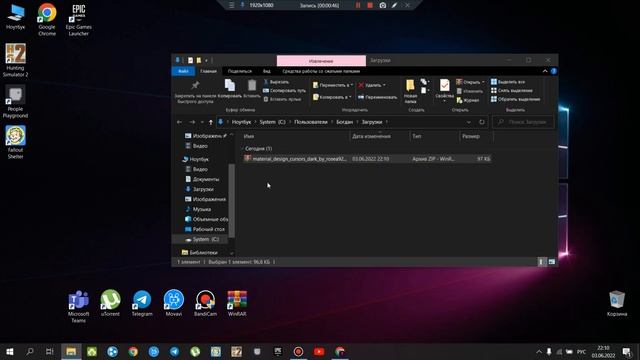Viewport: 640px width, 360px height.
Task: Click the taskbar Search magnifier icon
Action: 30,351
